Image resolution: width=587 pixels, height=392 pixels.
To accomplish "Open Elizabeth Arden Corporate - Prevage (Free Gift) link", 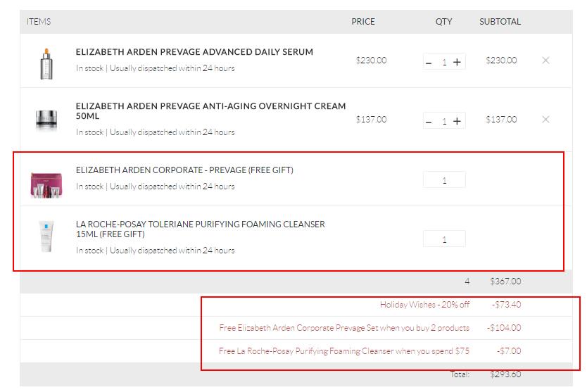I will 184,170.
